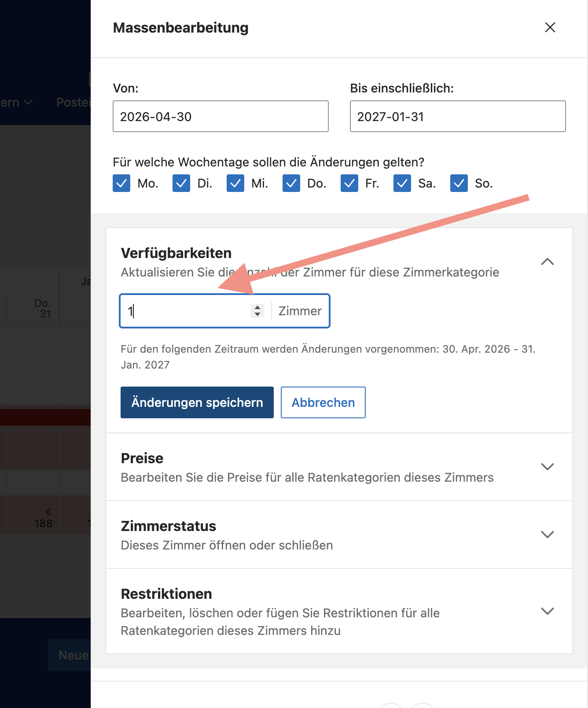588x708 pixels.
Task: Close the Massenbearbeitung panel
Action: pos(550,27)
